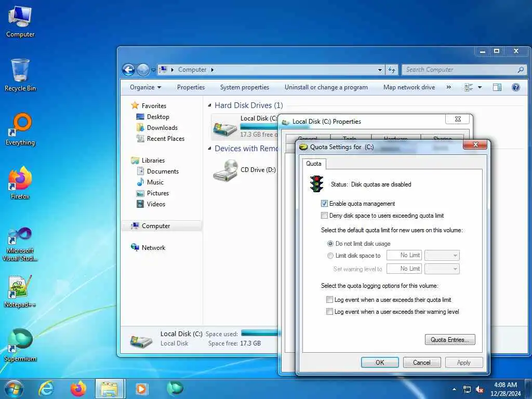Open the Organize menu dropdown
The height and width of the screenshot is (399, 532).
[x=145, y=87]
